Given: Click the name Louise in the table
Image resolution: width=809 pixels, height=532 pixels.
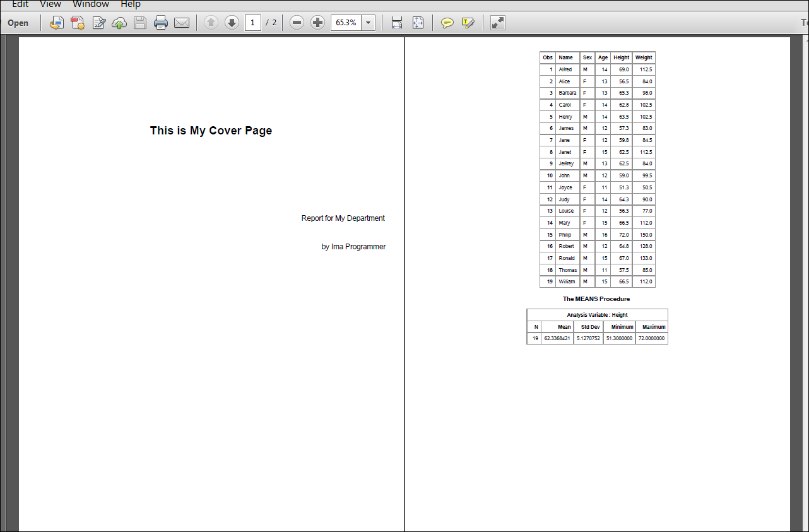Looking at the screenshot, I should point(566,211).
